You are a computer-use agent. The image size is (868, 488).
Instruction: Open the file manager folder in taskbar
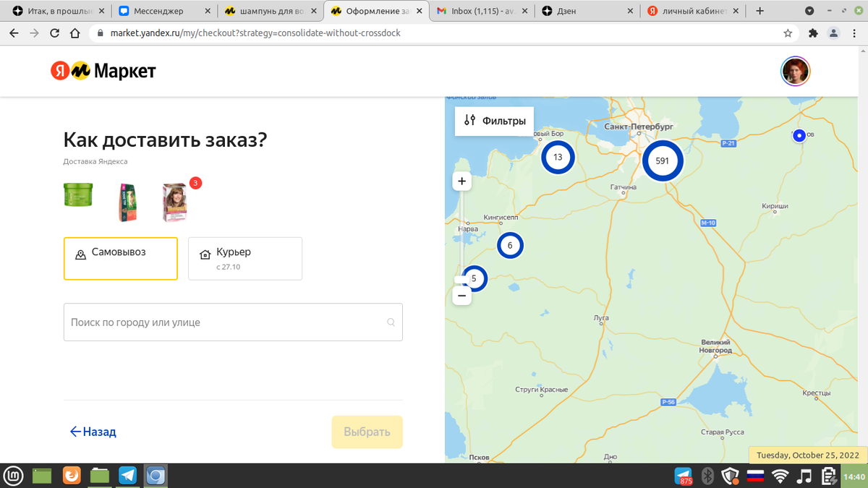(99, 476)
